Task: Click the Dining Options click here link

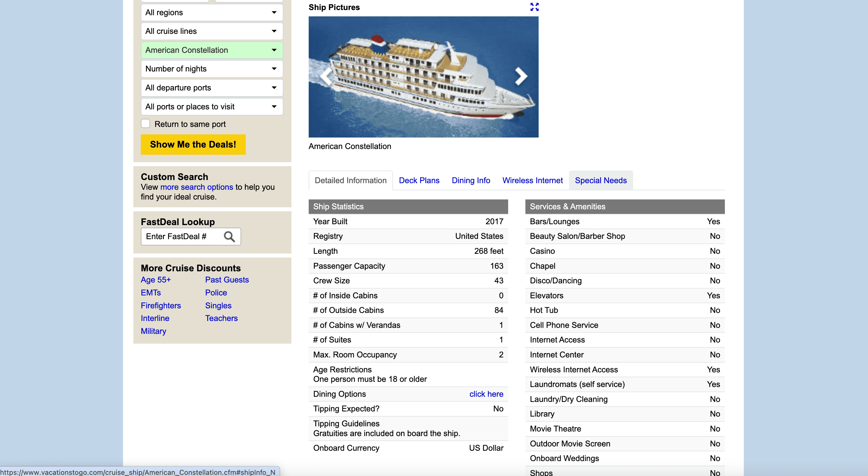Action: (486, 394)
